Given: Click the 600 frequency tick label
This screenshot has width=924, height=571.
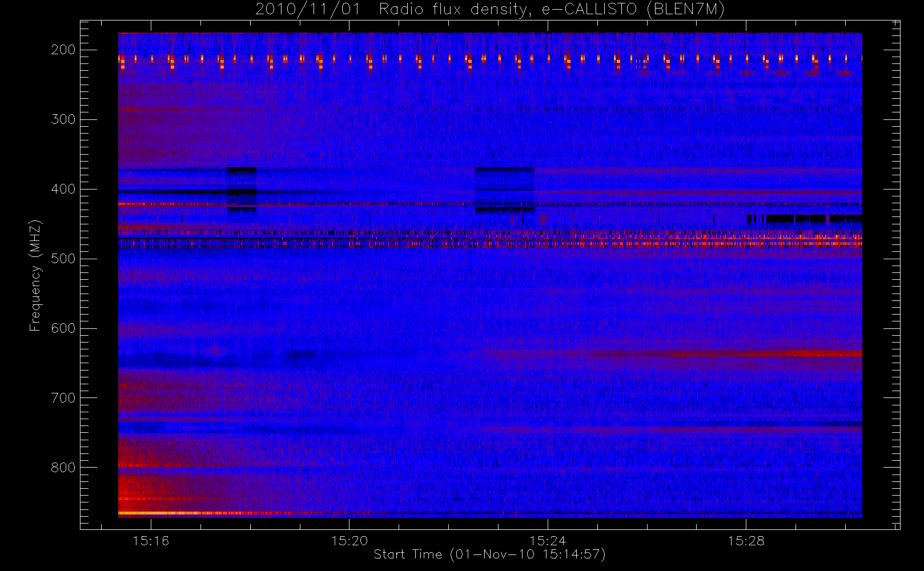Looking at the screenshot, I should 63,328.
